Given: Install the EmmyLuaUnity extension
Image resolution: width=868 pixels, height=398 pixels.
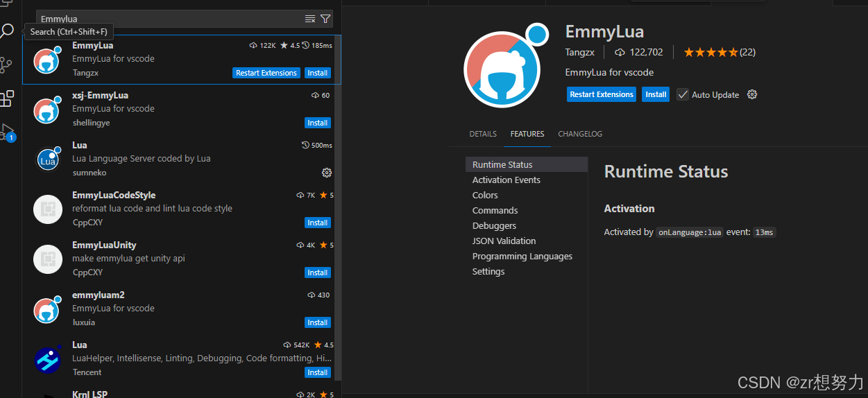Looking at the screenshot, I should tap(318, 272).
